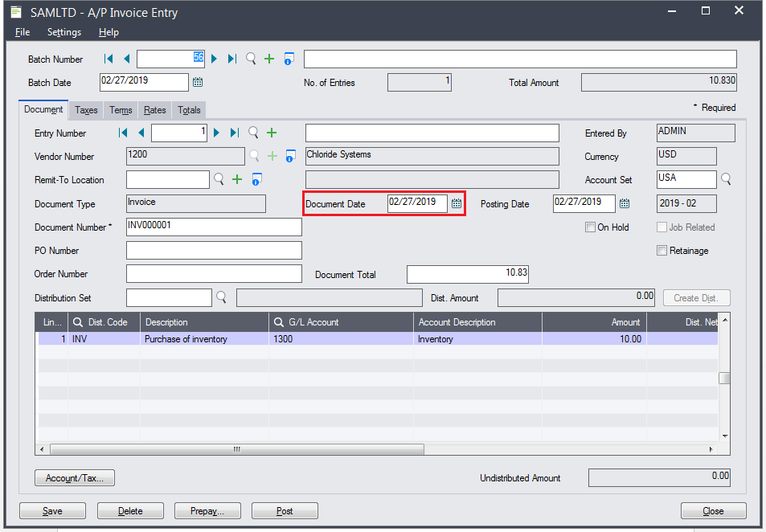Go to first entry number
The width and height of the screenshot is (766, 532).
pyautogui.click(x=123, y=133)
